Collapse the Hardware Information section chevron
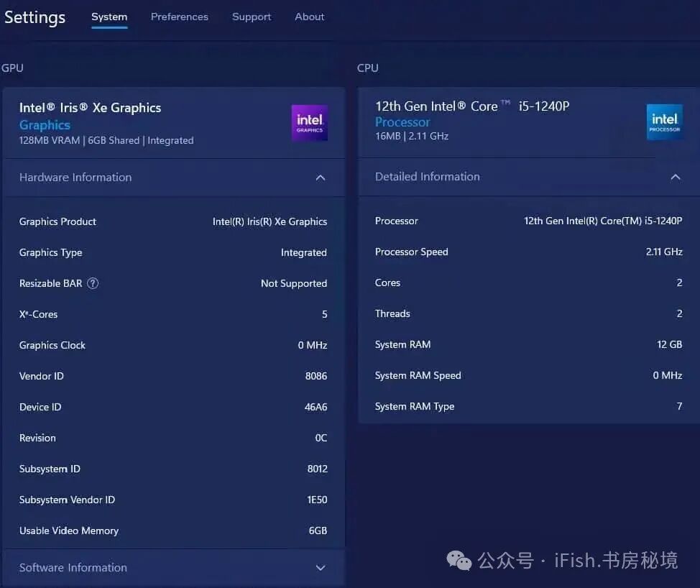This screenshot has height=588, width=700. (321, 178)
